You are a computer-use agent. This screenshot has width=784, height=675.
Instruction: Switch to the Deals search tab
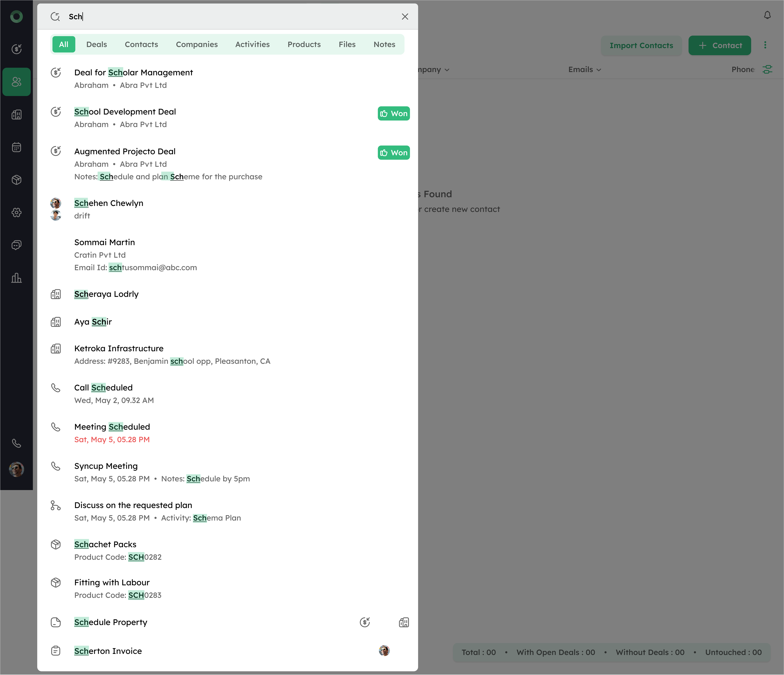96,44
